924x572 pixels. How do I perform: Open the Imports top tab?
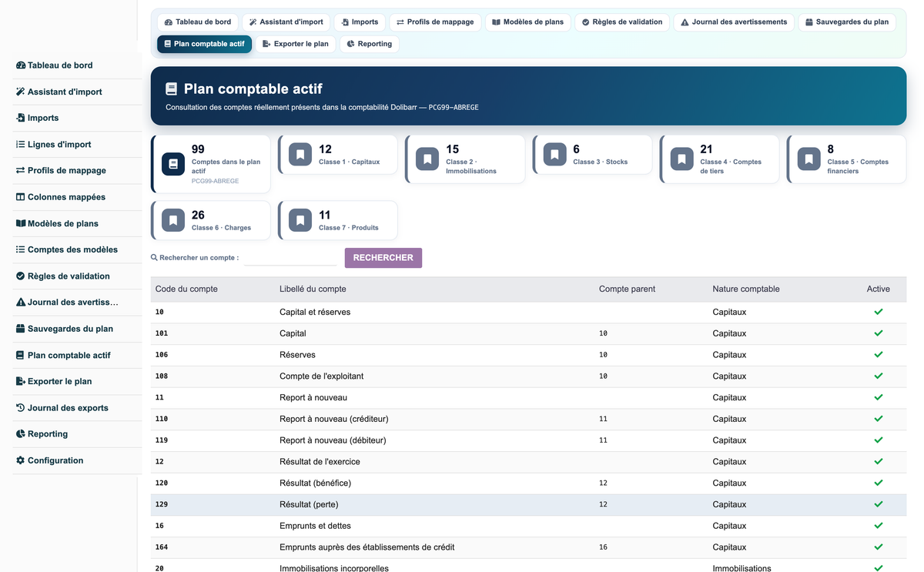click(360, 22)
